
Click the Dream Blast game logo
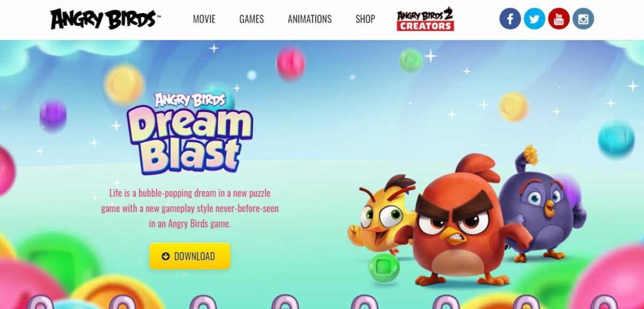click(x=189, y=133)
